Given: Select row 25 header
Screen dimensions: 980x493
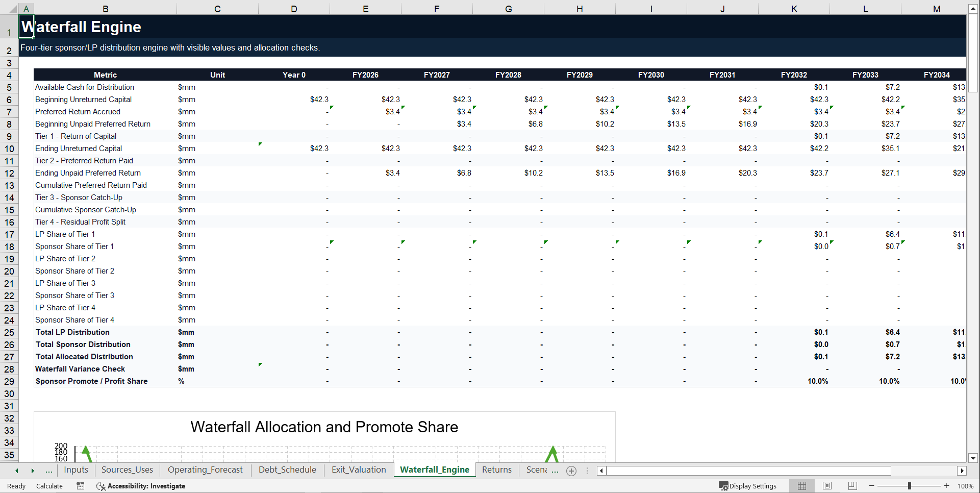Looking at the screenshot, I should coord(9,332).
